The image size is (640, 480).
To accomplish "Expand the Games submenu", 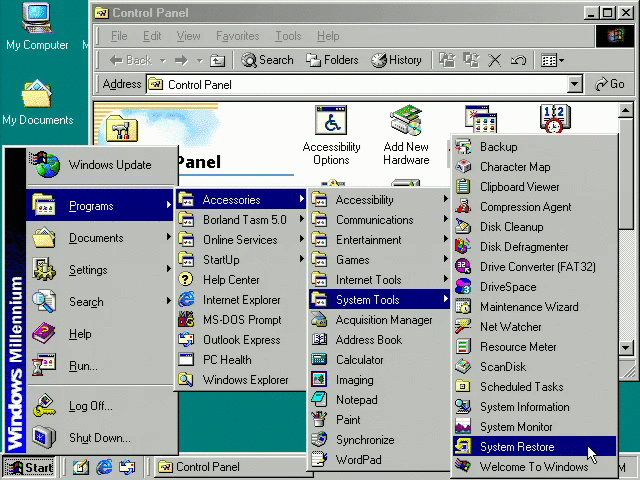I will (x=379, y=260).
